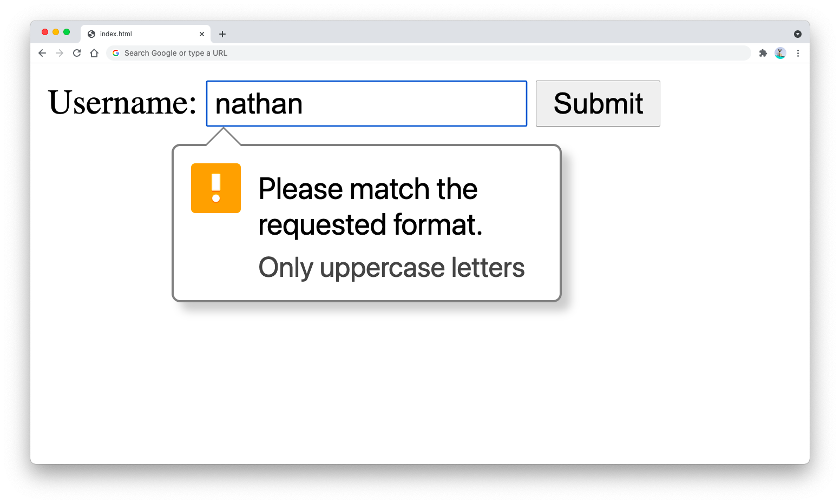The height and width of the screenshot is (504, 840).
Task: Open a new tab with plus icon
Action: (222, 34)
